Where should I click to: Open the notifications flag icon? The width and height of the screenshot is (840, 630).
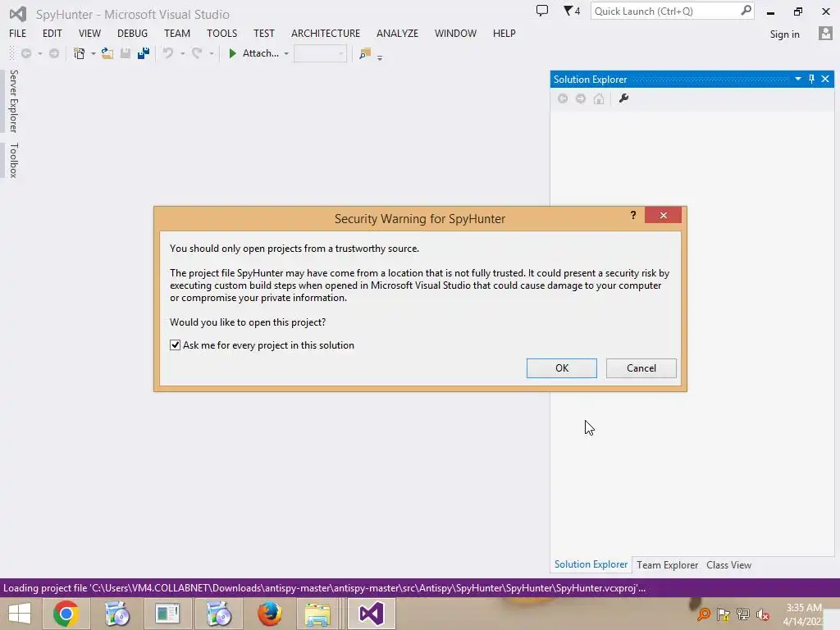pyautogui.click(x=571, y=11)
